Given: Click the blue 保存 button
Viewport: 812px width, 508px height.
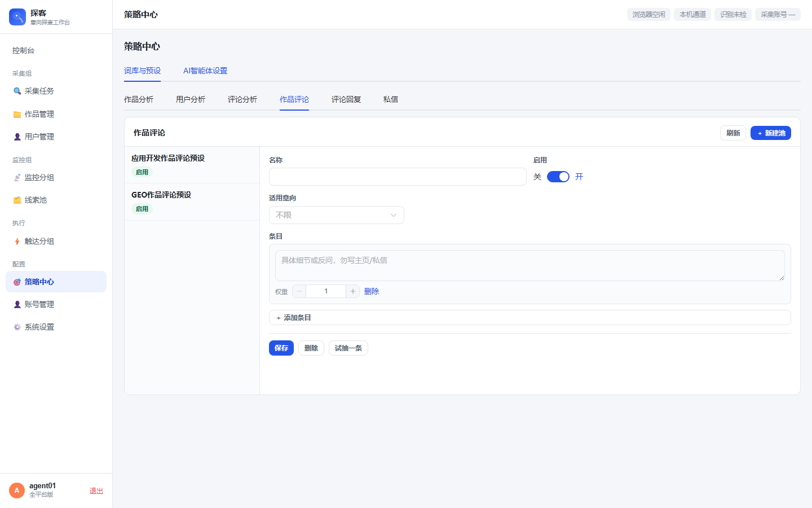Looking at the screenshot, I should point(281,348).
